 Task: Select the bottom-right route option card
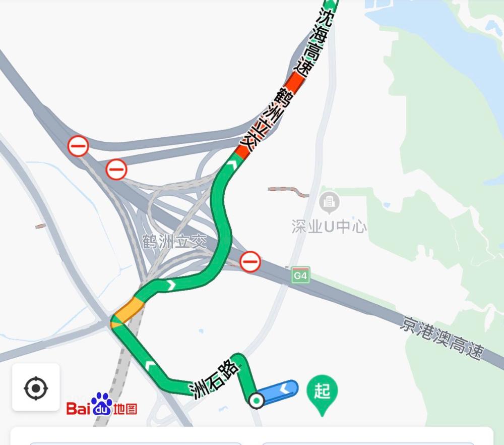368,443
